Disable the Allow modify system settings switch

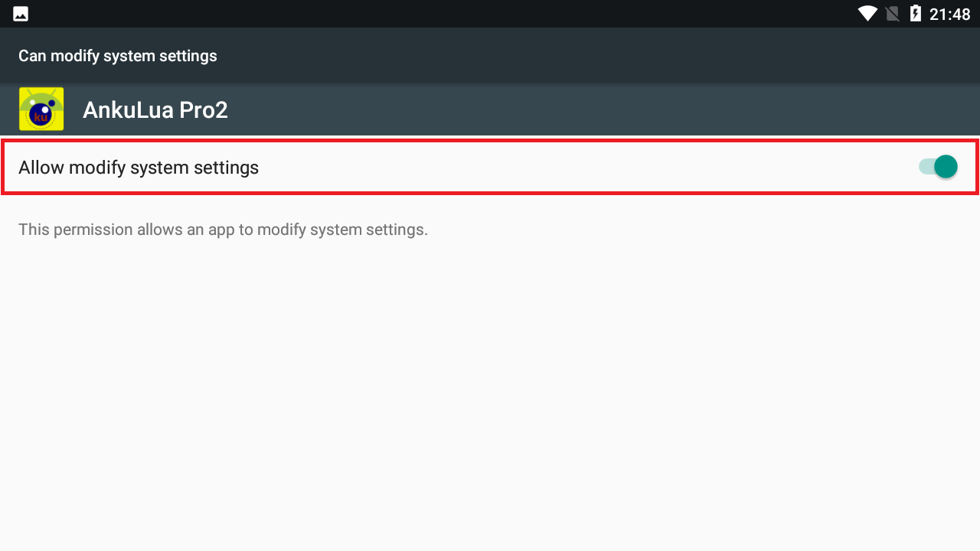point(938,167)
